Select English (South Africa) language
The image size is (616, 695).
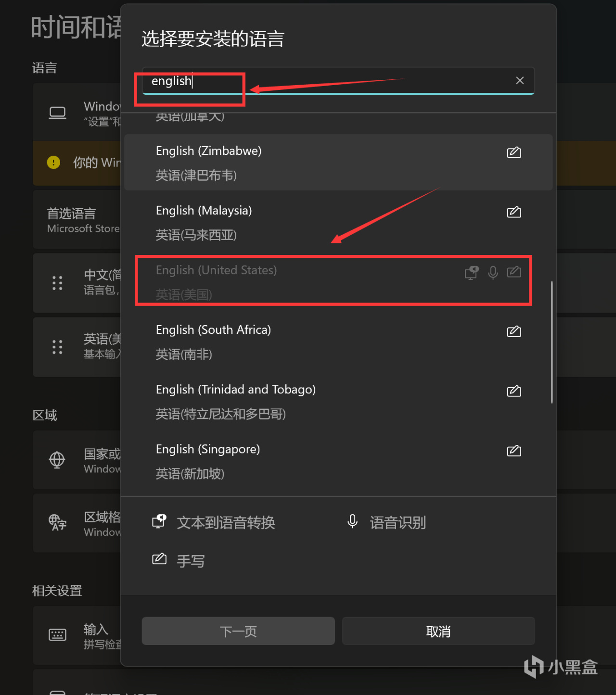[338, 341]
